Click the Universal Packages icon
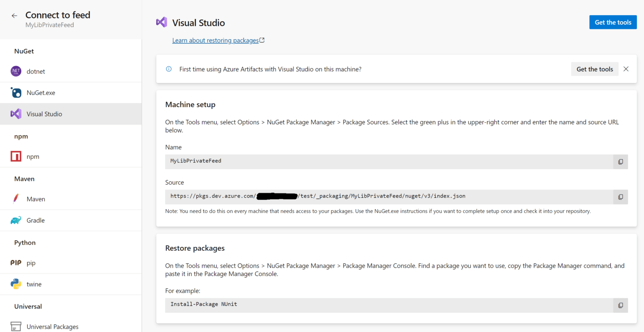The image size is (644, 332). click(16, 326)
